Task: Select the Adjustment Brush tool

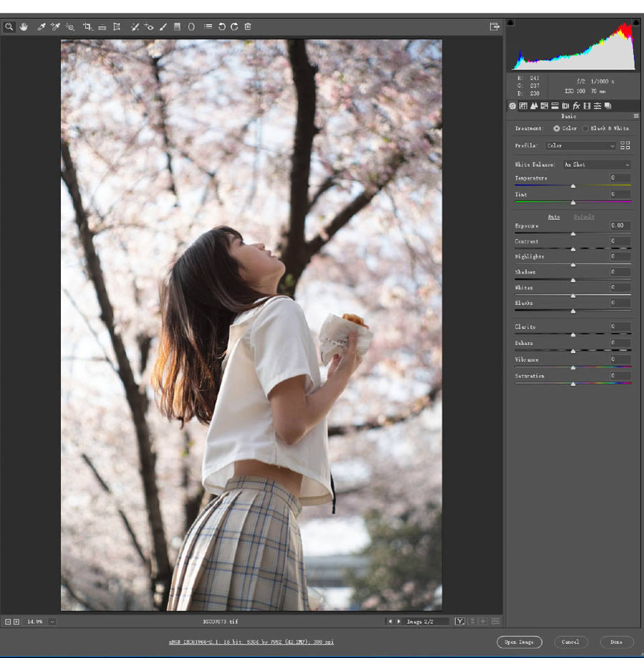Action: (x=163, y=26)
